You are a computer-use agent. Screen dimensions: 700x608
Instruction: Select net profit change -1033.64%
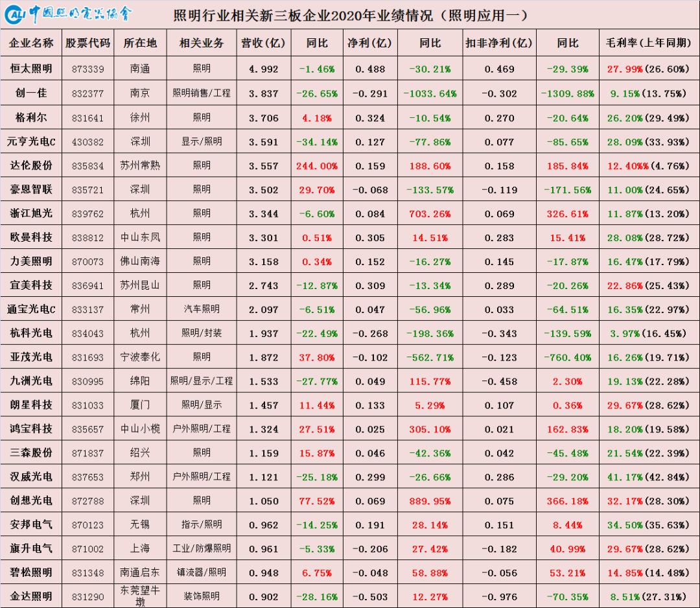tap(430, 94)
